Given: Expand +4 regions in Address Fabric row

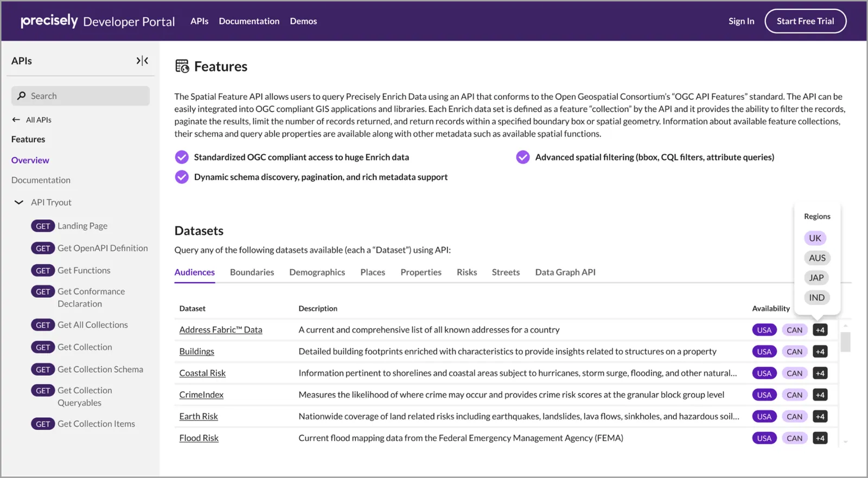Looking at the screenshot, I should (820, 330).
